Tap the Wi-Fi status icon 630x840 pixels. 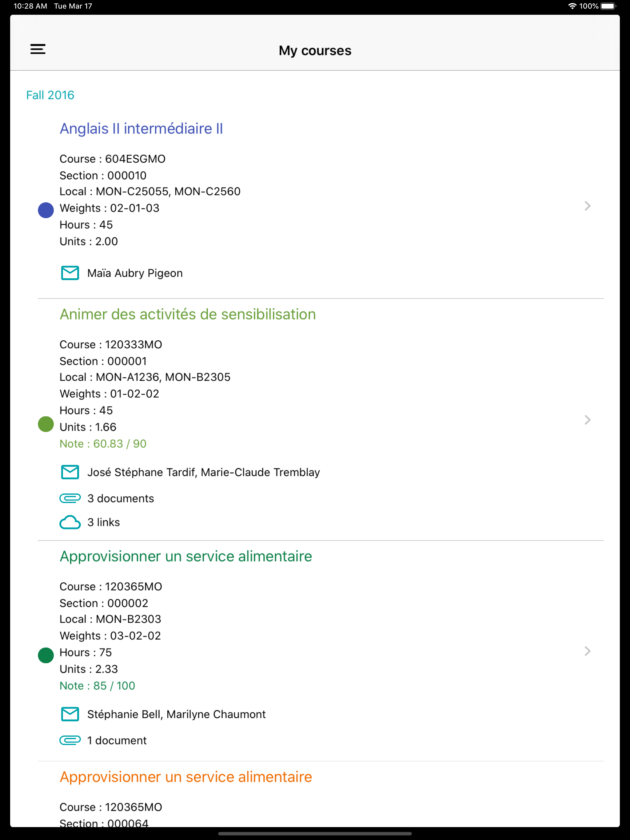coord(572,6)
